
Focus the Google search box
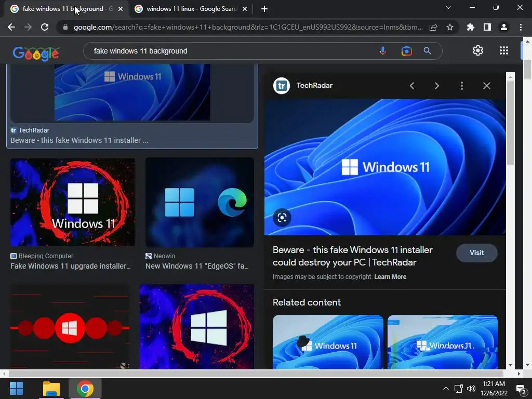[x=231, y=51]
